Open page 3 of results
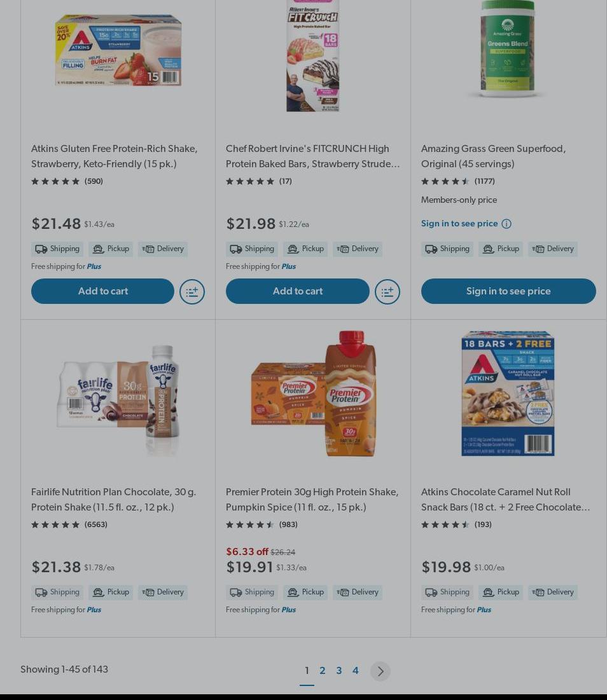Viewport: 607px width, 700px height. click(x=339, y=671)
